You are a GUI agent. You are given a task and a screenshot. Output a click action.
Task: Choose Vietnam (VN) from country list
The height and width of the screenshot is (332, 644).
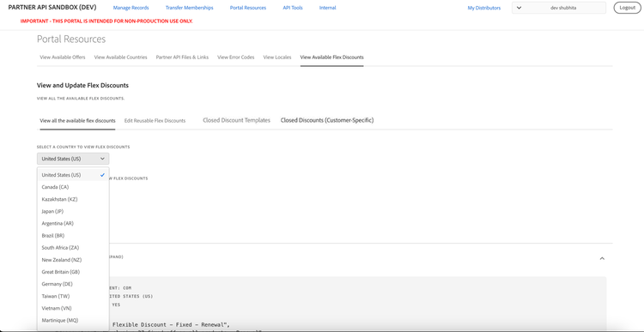(x=73, y=308)
